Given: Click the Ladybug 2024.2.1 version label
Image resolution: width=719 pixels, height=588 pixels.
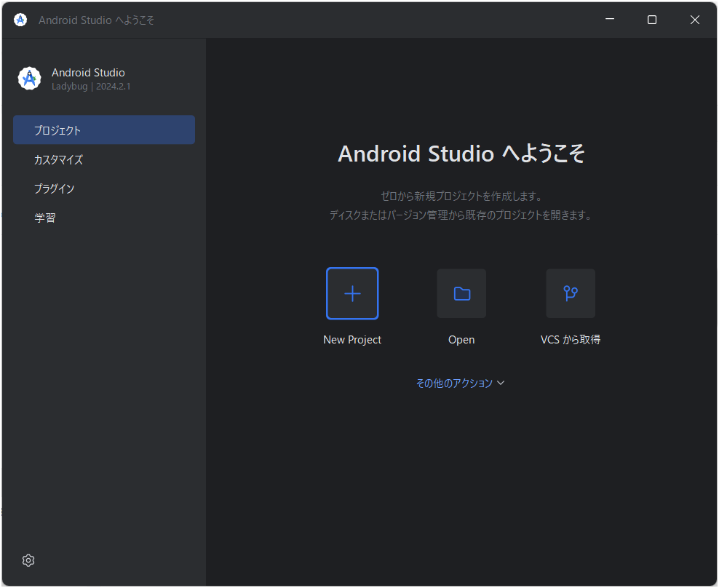Looking at the screenshot, I should tap(91, 86).
